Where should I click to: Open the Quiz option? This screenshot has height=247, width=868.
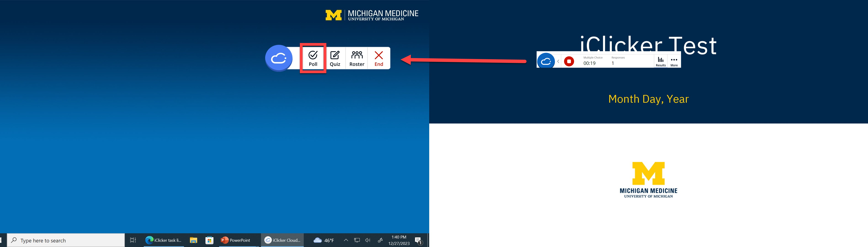[x=335, y=58]
